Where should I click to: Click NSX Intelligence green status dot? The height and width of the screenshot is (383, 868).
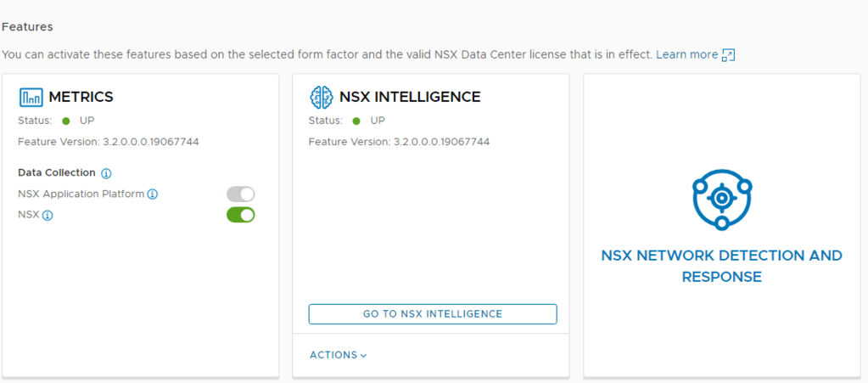pyautogui.click(x=356, y=121)
